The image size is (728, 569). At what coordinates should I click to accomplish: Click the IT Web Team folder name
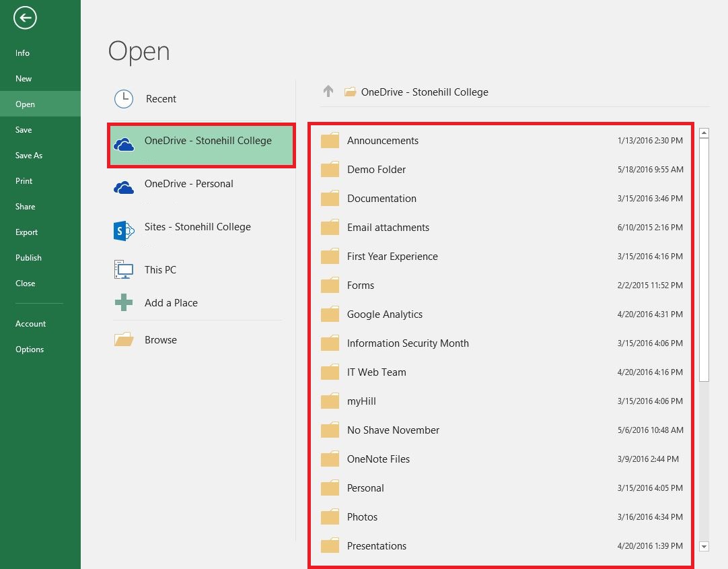pyautogui.click(x=377, y=372)
